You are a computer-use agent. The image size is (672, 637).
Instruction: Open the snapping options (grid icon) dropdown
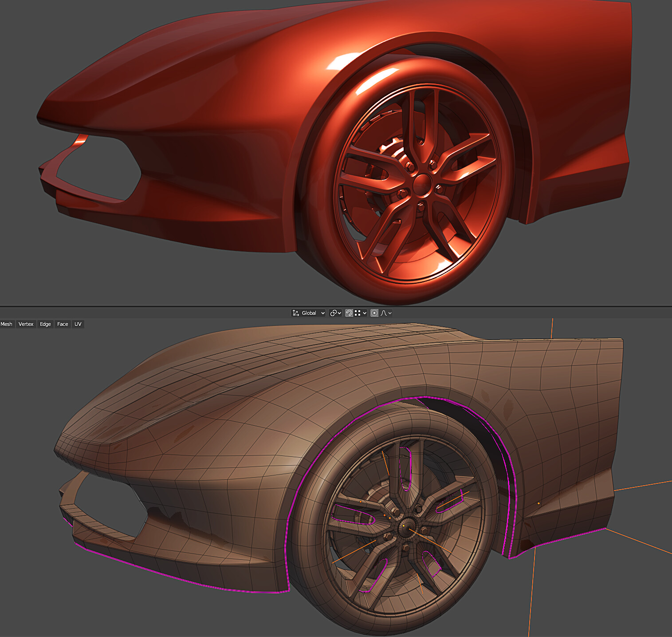point(360,313)
